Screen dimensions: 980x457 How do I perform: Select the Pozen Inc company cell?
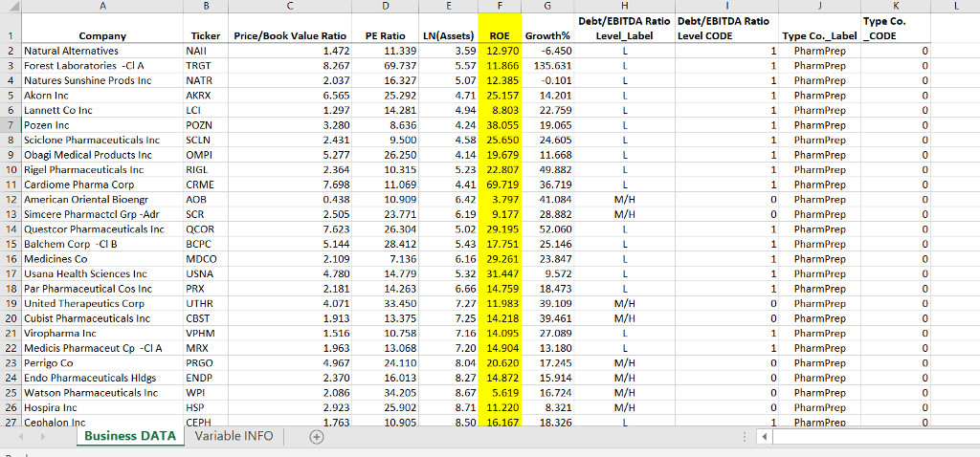[x=102, y=125]
